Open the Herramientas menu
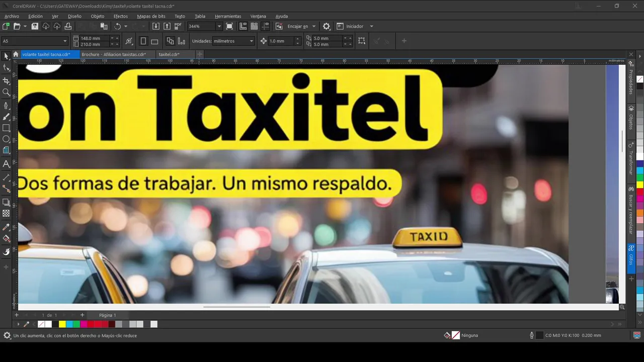This screenshot has height=362, width=644. (x=228, y=16)
